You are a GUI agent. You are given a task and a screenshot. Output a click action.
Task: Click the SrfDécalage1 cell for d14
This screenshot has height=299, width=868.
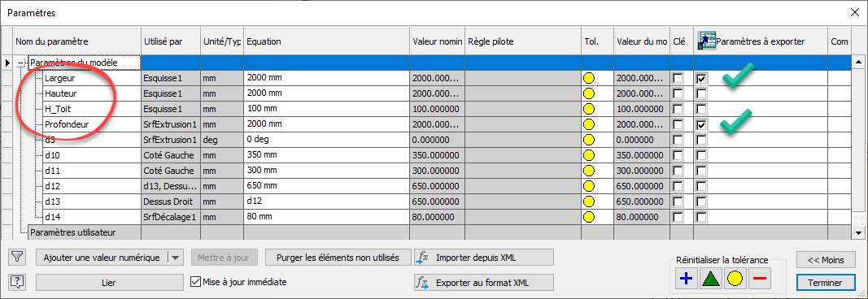click(x=171, y=217)
